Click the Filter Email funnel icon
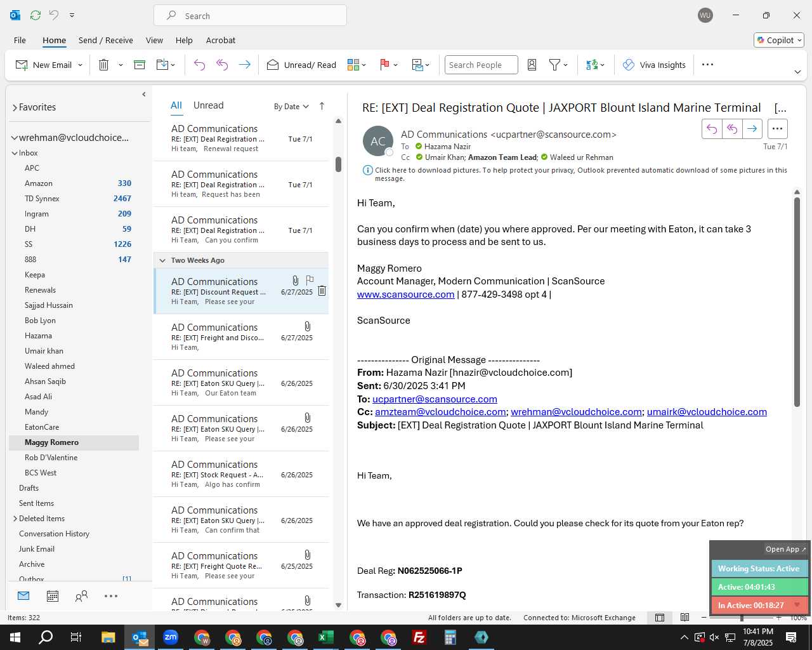Screen dimensions: 812x650 (x=554, y=65)
